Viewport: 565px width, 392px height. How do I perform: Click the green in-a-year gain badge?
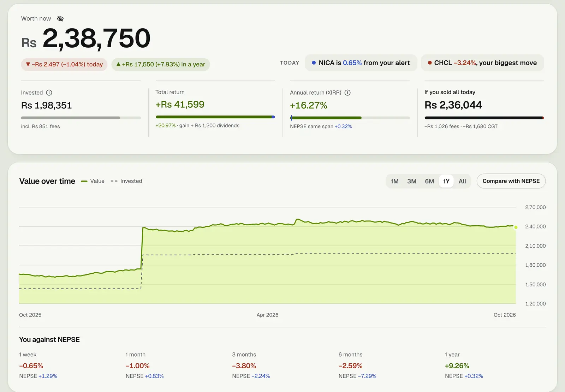[x=161, y=65]
